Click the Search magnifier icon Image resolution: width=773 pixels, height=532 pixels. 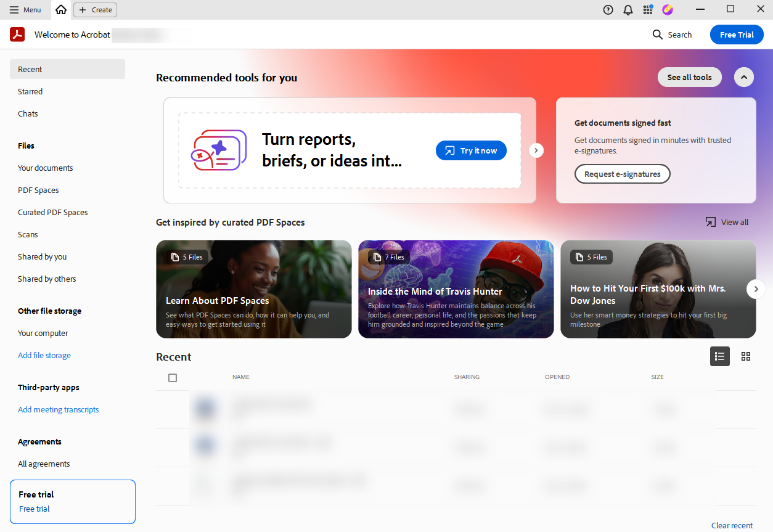click(x=658, y=35)
